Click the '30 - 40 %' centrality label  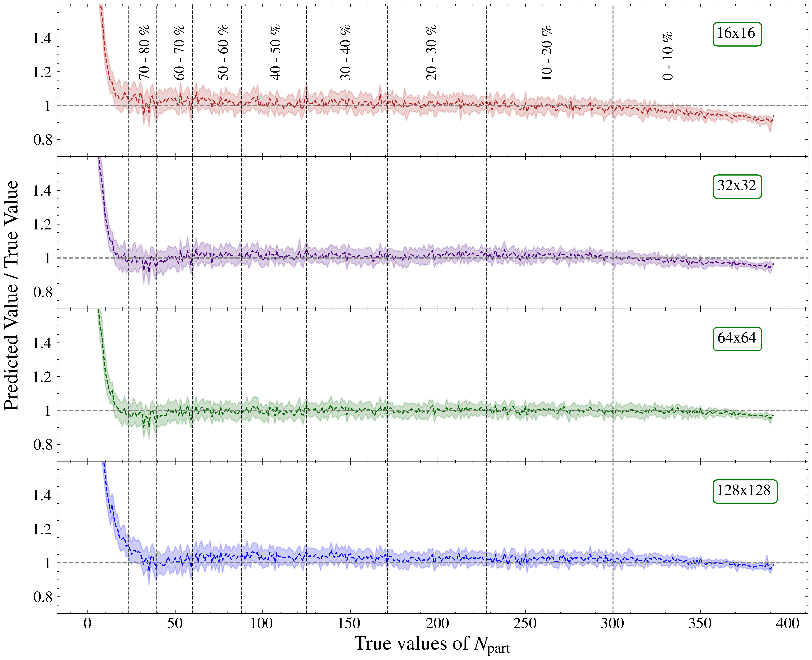coord(345,52)
